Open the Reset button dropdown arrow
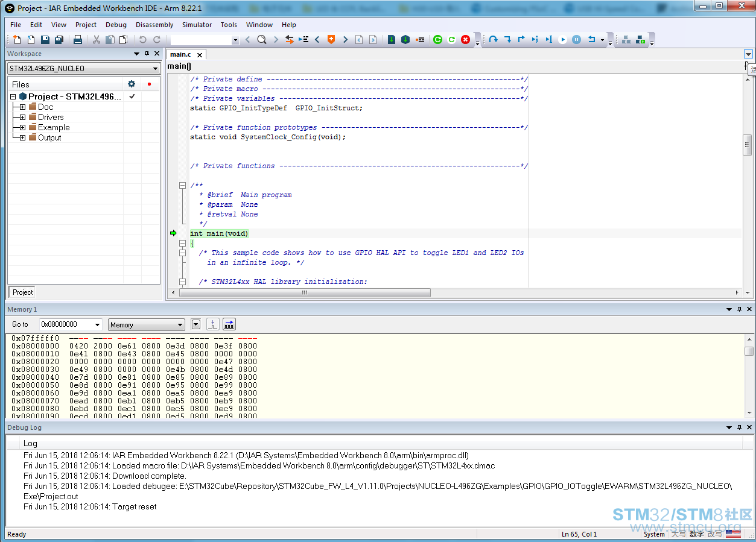Screen dimensions: 756x542 602,40
